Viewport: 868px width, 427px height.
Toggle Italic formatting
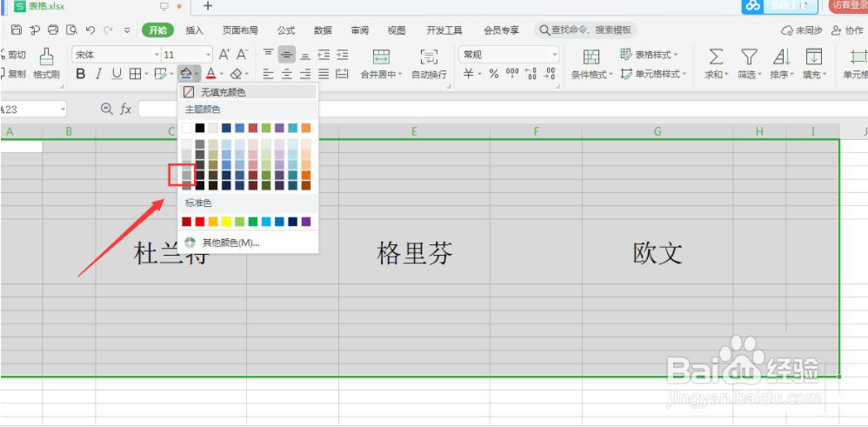coord(99,74)
